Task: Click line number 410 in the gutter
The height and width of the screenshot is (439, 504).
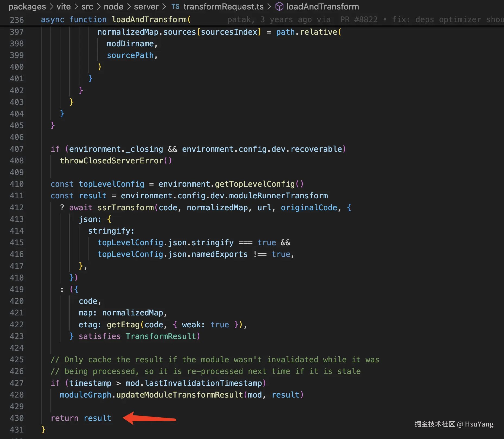Action: pyautogui.click(x=17, y=184)
